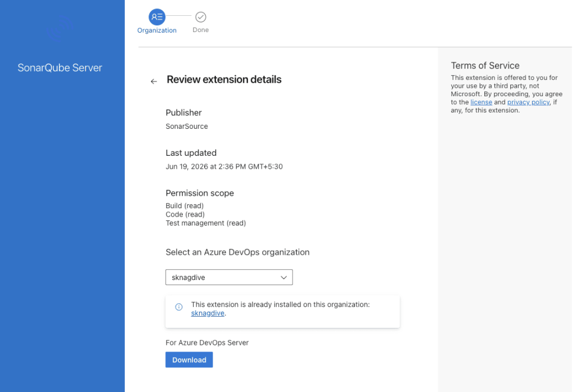The width and height of the screenshot is (576, 392).
Task: Click the Done step label
Action: tap(201, 30)
